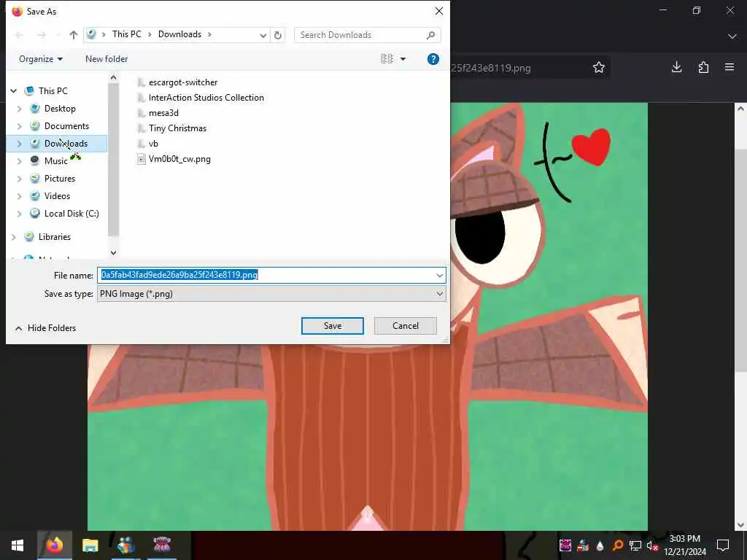Viewport: 747px width, 560px height.
Task: Click New folder
Action: 107,59
